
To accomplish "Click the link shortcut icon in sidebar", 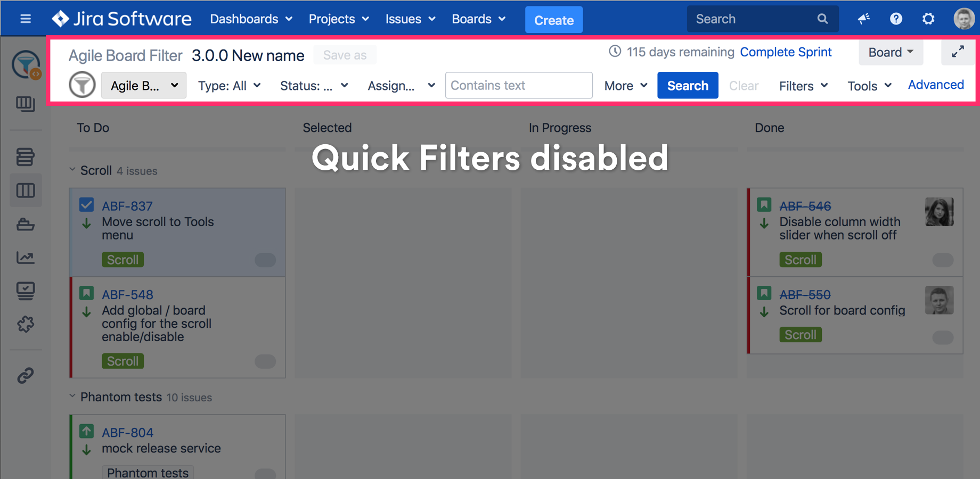I will (25, 376).
